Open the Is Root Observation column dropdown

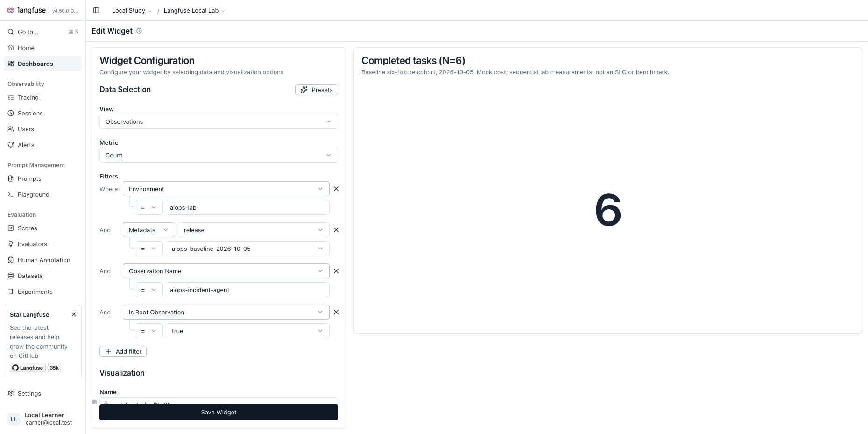coord(226,312)
